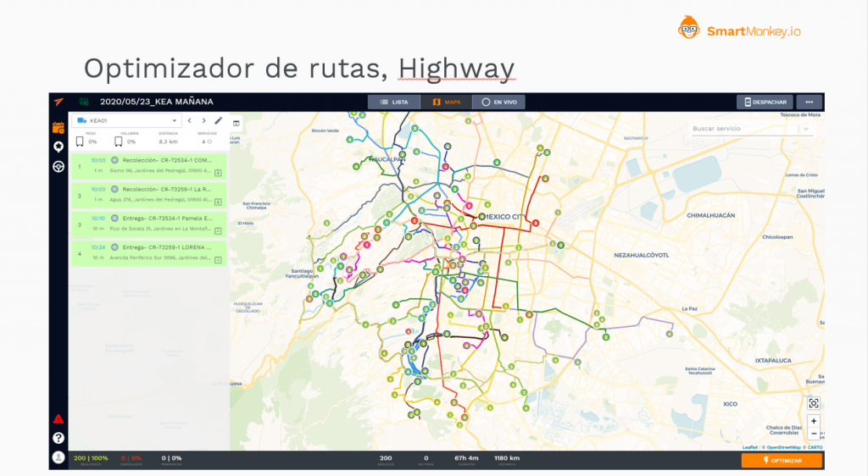
Task: Open the calendar planning icon in sidebar
Action: [x=58, y=128]
